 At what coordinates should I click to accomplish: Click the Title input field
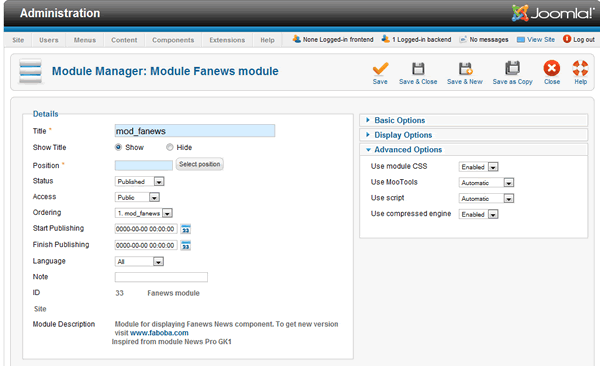pyautogui.click(x=195, y=131)
